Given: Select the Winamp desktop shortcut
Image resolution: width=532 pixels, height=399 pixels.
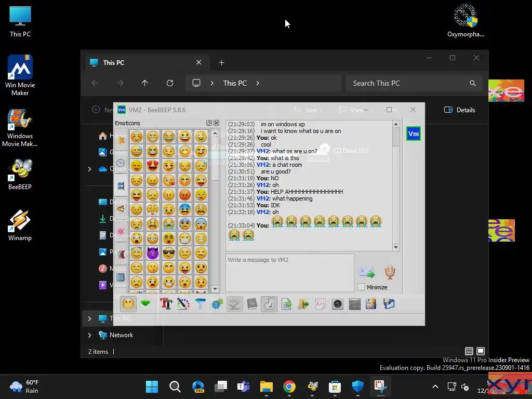Looking at the screenshot, I should point(20,224).
